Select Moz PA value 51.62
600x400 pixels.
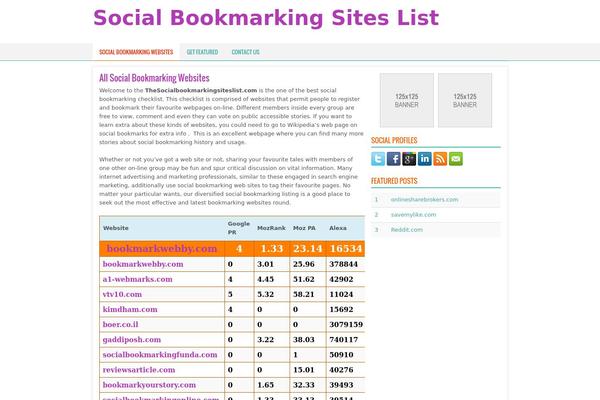point(304,279)
